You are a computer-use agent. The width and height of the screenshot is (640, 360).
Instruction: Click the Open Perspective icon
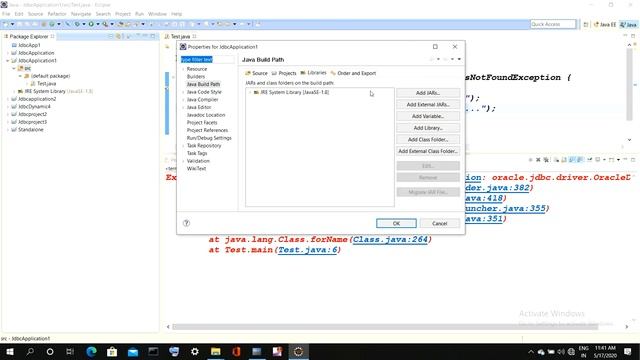(586, 24)
